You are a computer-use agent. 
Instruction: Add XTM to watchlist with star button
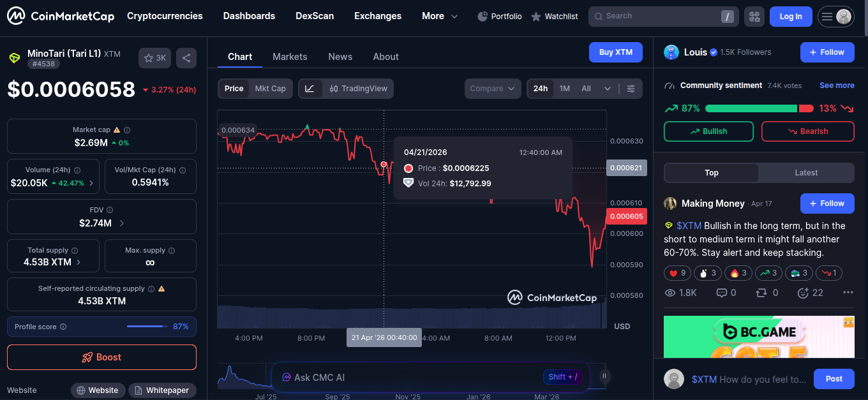tap(154, 58)
